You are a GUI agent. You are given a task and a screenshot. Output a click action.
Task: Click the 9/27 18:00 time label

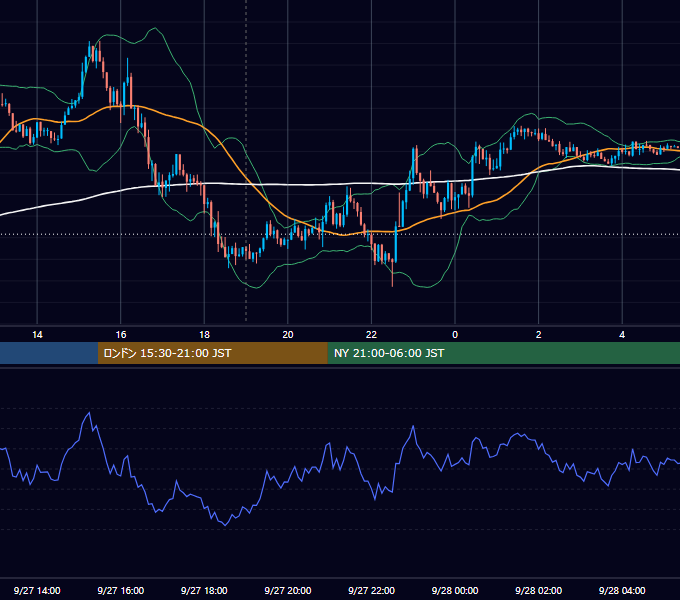204,590
